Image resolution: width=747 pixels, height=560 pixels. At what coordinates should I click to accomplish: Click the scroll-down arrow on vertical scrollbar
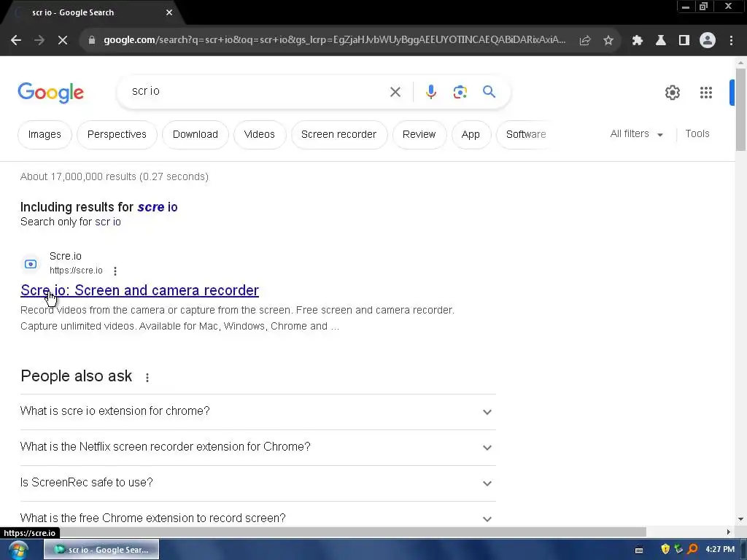click(x=740, y=519)
